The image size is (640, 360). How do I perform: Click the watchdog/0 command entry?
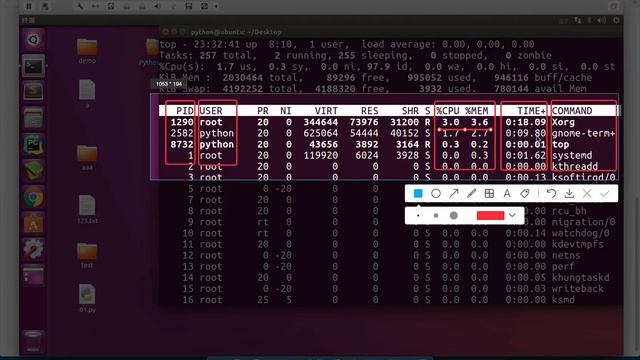[x=580, y=233]
